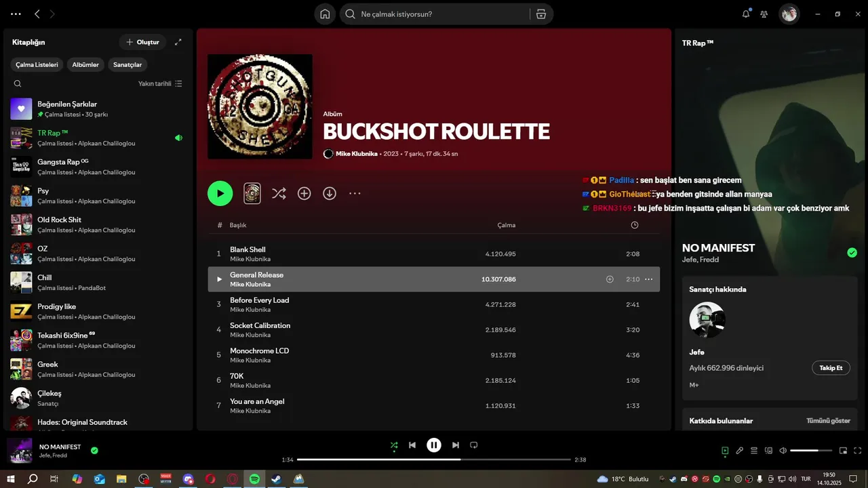Open the TR Rap ™ playlist
This screenshot has width=868, height=488.
click(98, 138)
